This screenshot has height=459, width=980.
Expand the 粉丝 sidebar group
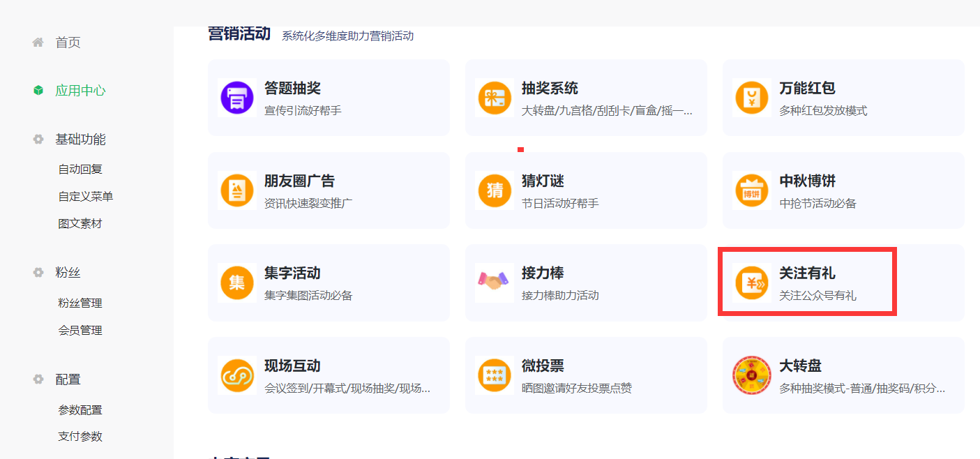tap(68, 273)
